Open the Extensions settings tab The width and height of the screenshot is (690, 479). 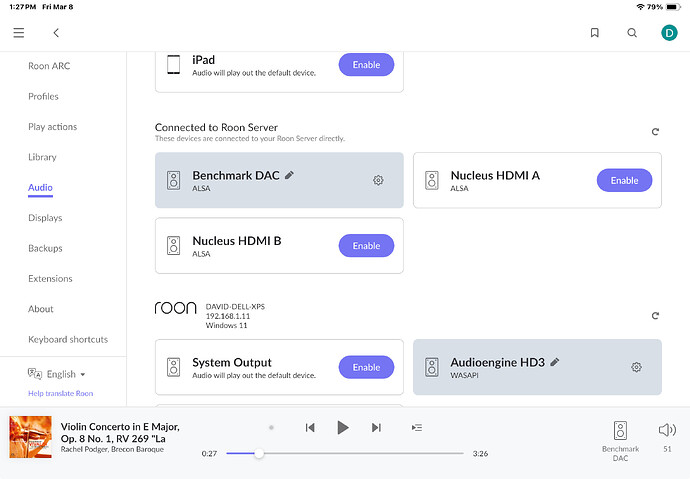point(50,278)
